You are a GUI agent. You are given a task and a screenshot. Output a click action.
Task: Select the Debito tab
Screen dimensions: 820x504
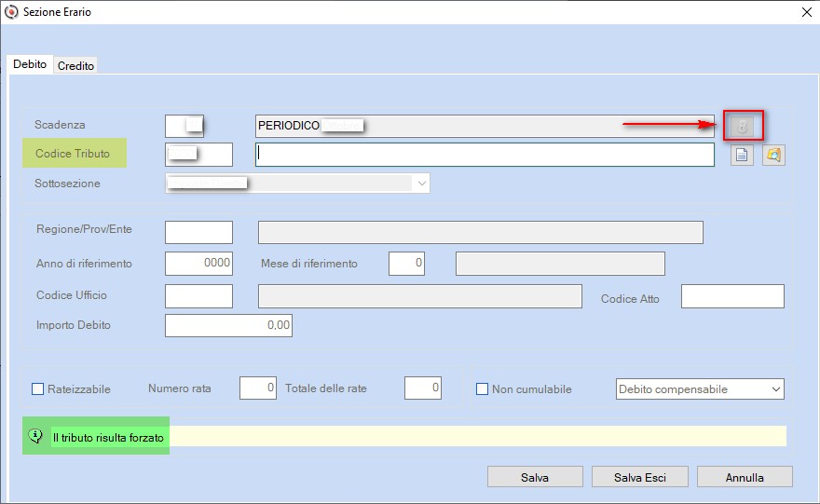tap(30, 64)
